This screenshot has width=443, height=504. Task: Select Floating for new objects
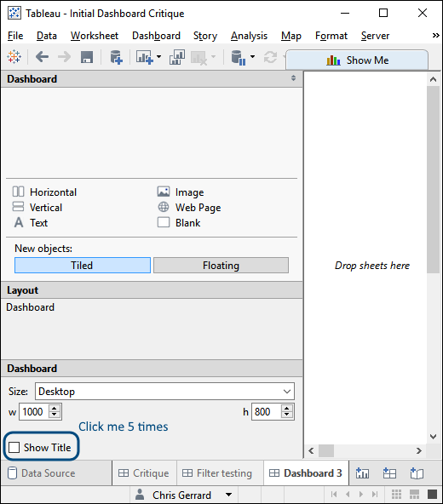[x=221, y=265]
